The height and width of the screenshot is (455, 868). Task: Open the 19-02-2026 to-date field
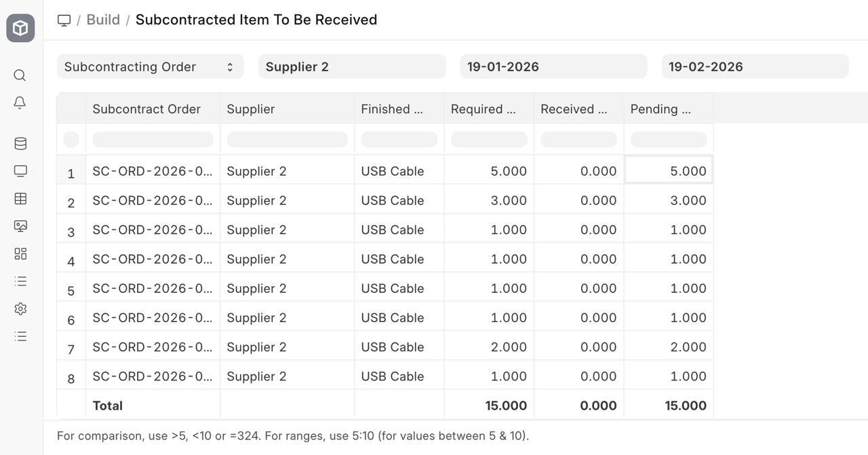[x=755, y=66]
